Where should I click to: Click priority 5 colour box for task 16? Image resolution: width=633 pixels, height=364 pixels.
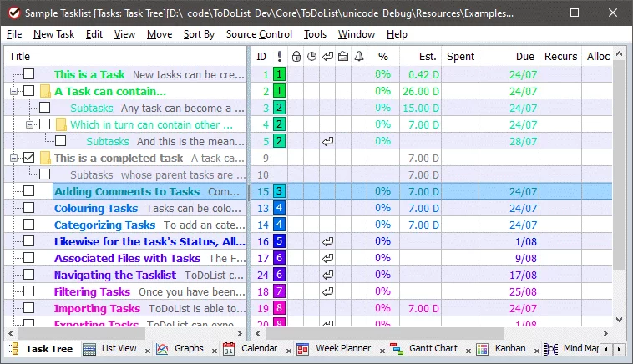(x=279, y=241)
